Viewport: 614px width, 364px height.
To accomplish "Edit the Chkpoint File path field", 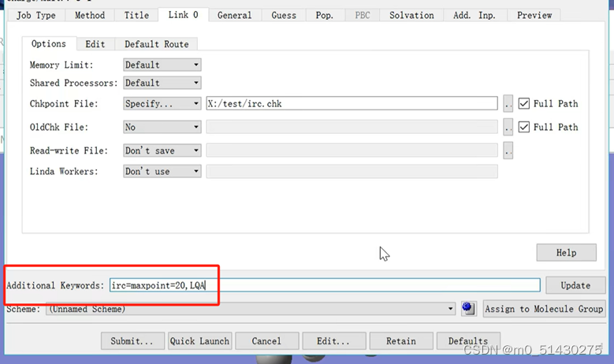I will [352, 103].
